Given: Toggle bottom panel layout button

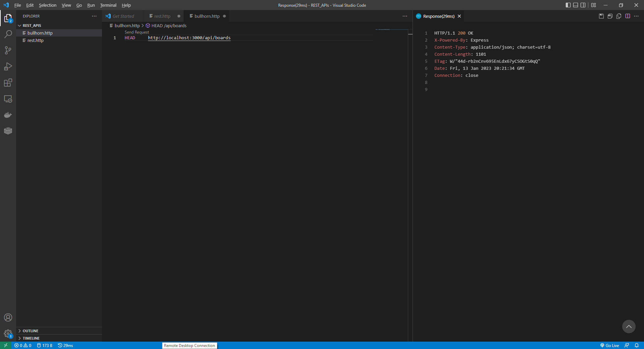Looking at the screenshot, I should click(x=576, y=5).
